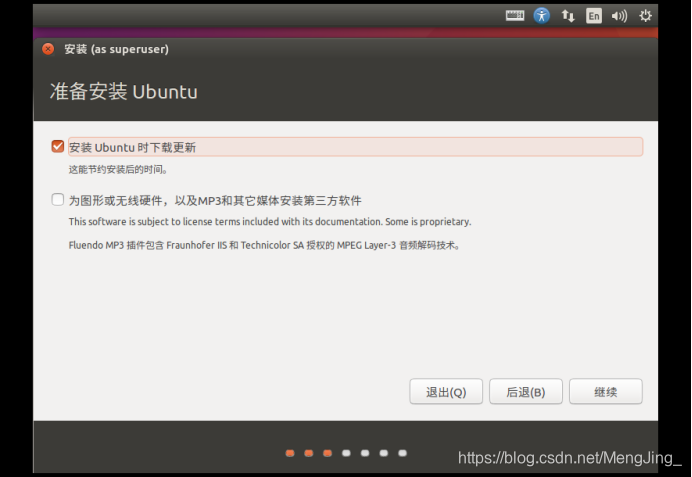Open the system power gear menu
Image resolution: width=692 pixels, height=477 pixels.
point(645,16)
